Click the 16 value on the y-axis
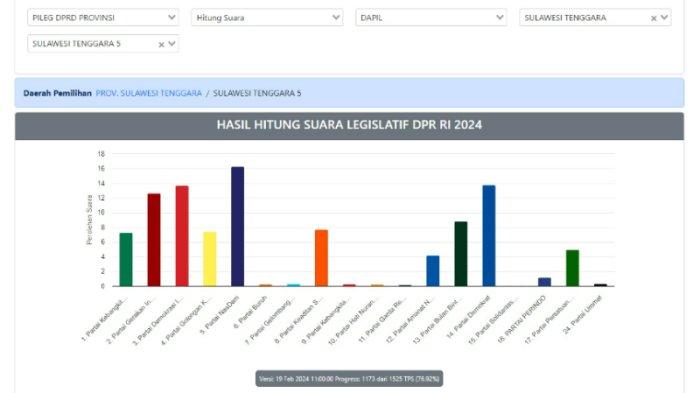700x393 pixels. click(x=101, y=168)
